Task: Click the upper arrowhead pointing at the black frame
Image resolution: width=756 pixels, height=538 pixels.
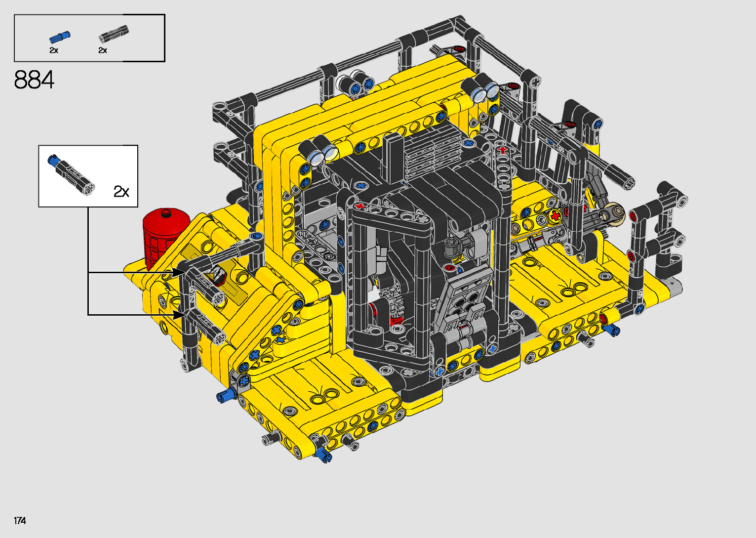Action: click(180, 272)
